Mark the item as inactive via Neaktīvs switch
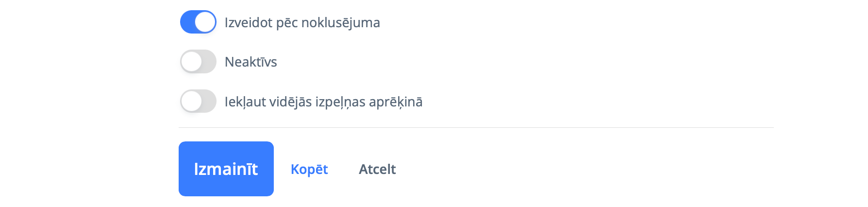The width and height of the screenshot is (868, 207). [198, 62]
